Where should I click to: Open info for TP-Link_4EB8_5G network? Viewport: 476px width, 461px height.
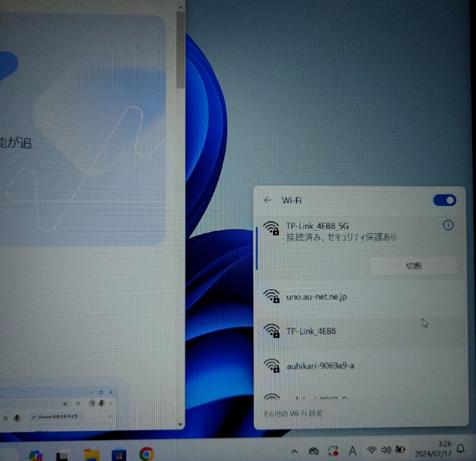click(448, 226)
